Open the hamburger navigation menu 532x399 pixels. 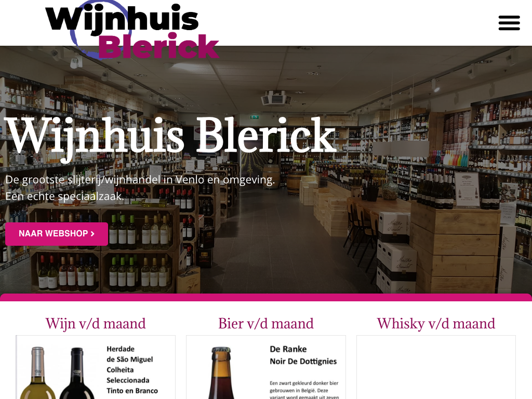[509, 23]
